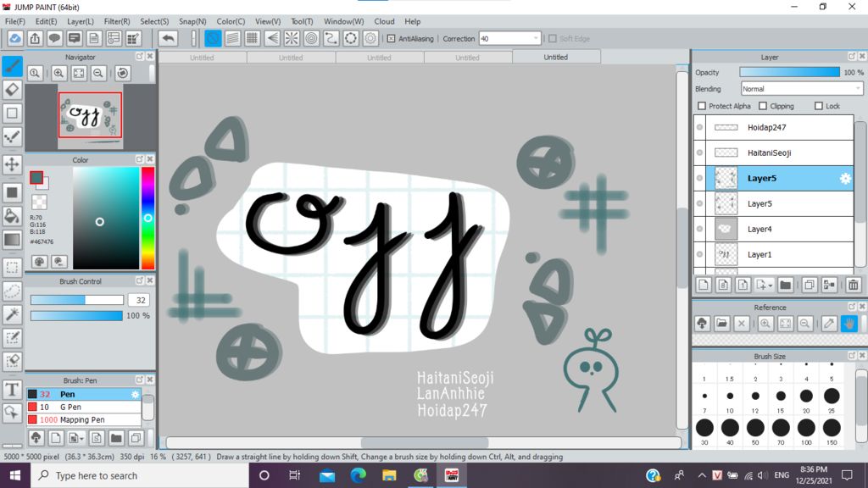Duplicate the layer via Layer panel icon
Viewport: 868px width, 488px height.
(810, 285)
